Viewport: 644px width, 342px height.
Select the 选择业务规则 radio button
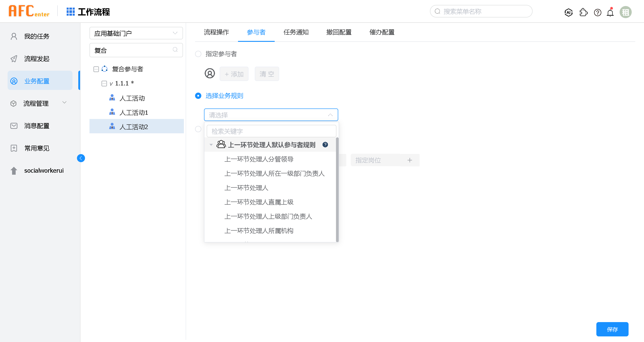[198, 96]
